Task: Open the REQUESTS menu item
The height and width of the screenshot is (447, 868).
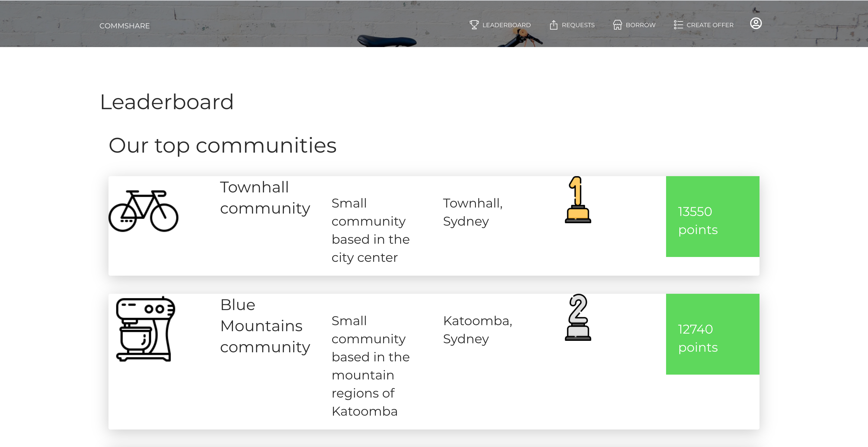Action: click(x=578, y=25)
